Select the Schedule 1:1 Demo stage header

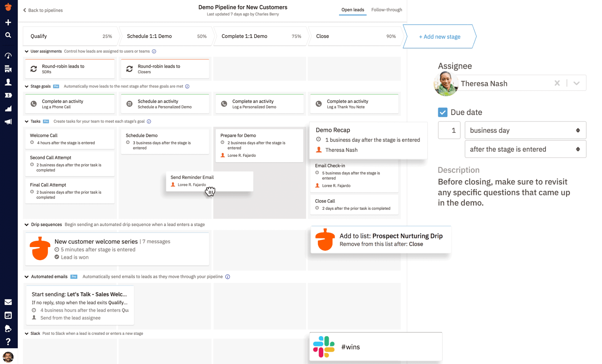[166, 36]
